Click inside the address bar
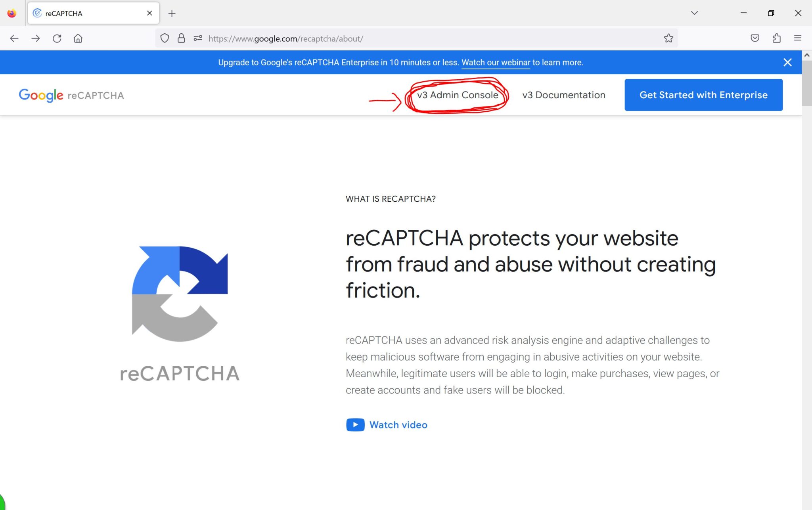 point(357,38)
